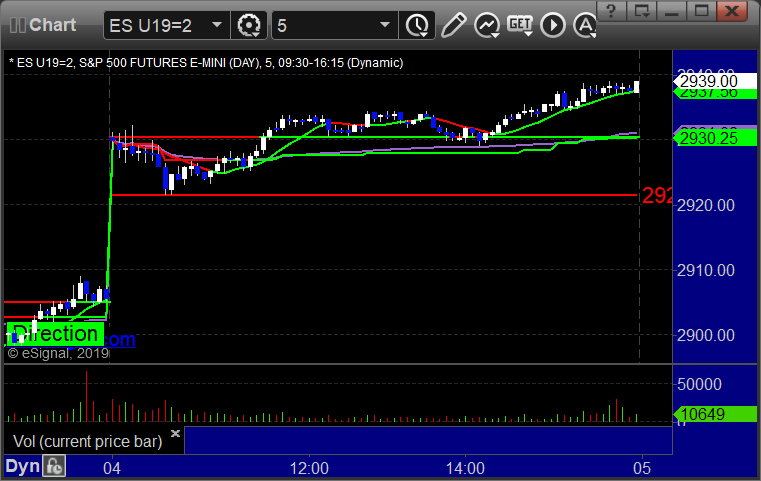Image resolution: width=761 pixels, height=481 pixels.
Task: Maximize the Chart window
Action: 701,11
